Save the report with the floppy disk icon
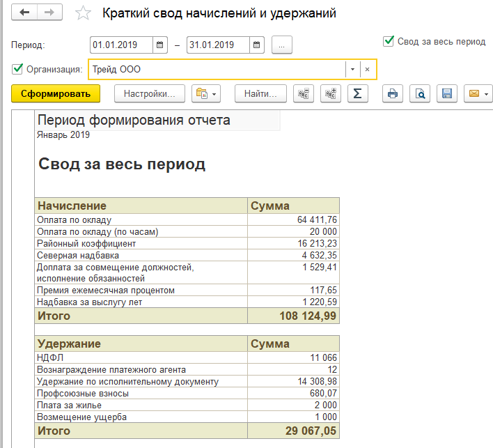The width and height of the screenshot is (493, 448). coord(447,93)
